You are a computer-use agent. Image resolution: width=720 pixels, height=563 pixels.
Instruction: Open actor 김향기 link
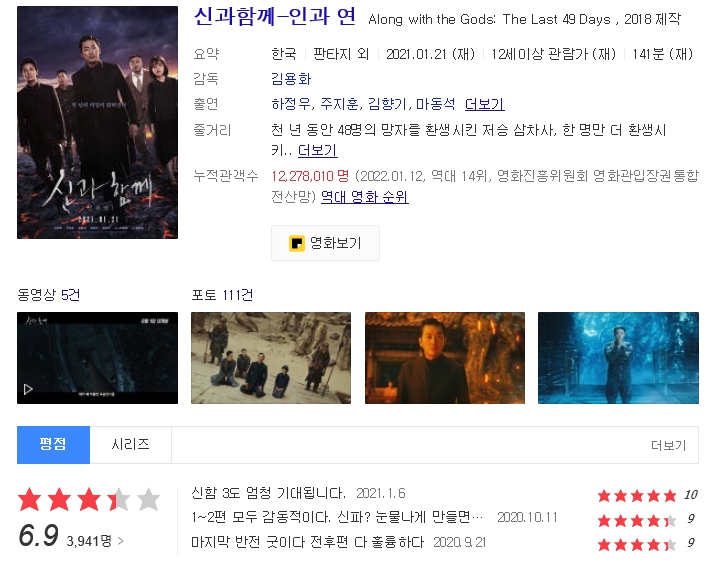pos(388,104)
